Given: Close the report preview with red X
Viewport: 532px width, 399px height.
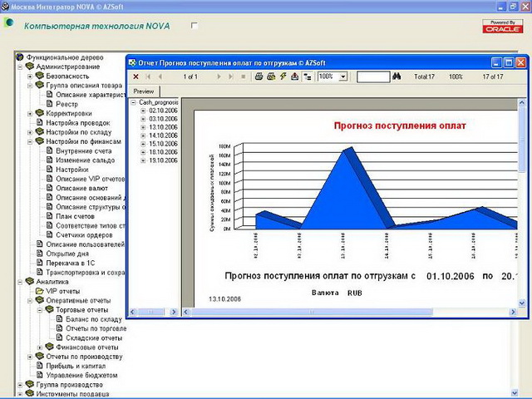Looking at the screenshot, I should [x=135, y=76].
